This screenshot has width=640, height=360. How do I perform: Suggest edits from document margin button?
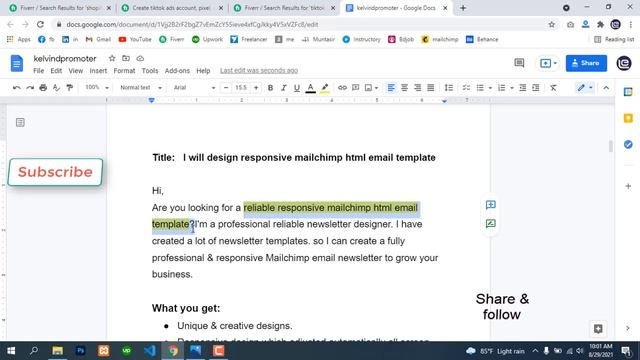pos(491,224)
